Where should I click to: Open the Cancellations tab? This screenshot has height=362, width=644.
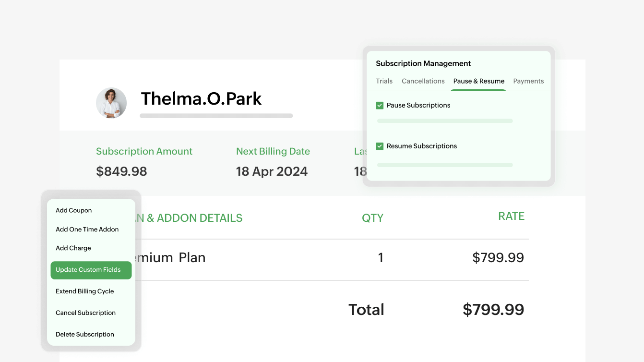423,81
